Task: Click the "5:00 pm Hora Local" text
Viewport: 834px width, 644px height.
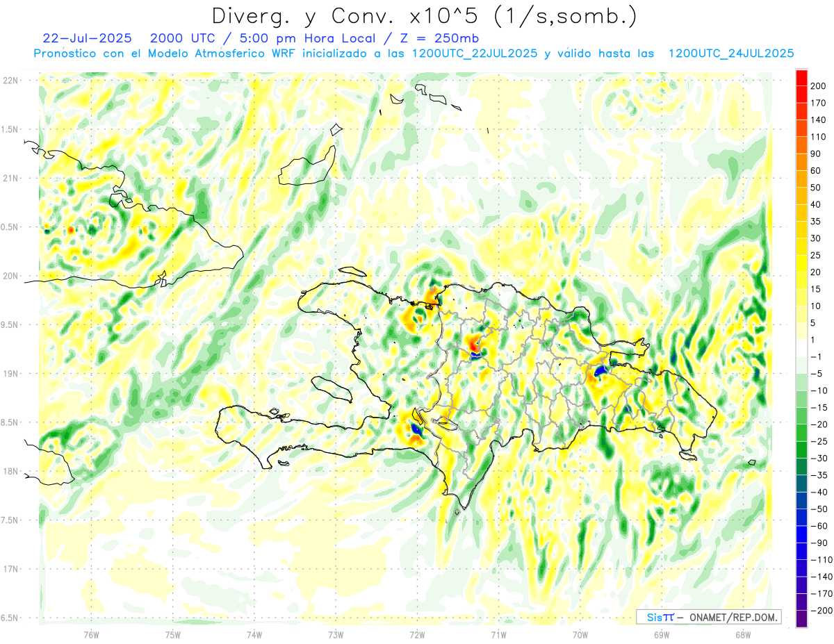Action: 306,38
